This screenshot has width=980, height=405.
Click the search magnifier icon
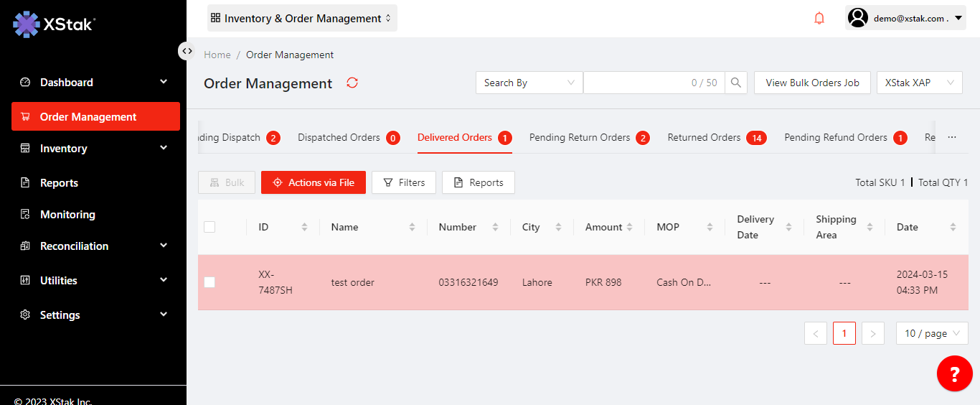(736, 83)
